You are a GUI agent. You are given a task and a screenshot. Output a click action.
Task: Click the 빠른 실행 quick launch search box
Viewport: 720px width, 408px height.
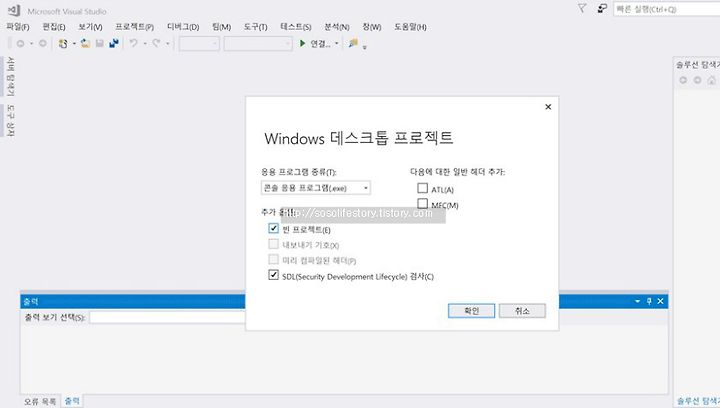pyautogui.click(x=667, y=9)
